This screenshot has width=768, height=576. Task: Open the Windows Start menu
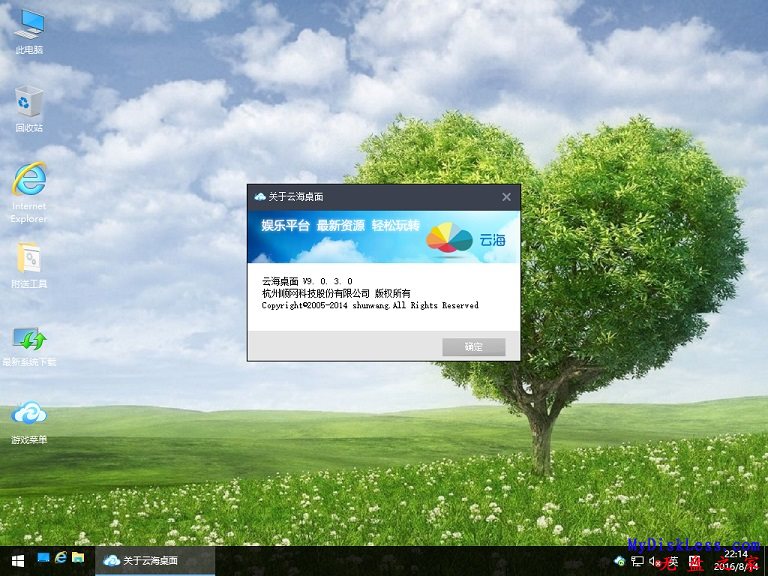click(18, 561)
